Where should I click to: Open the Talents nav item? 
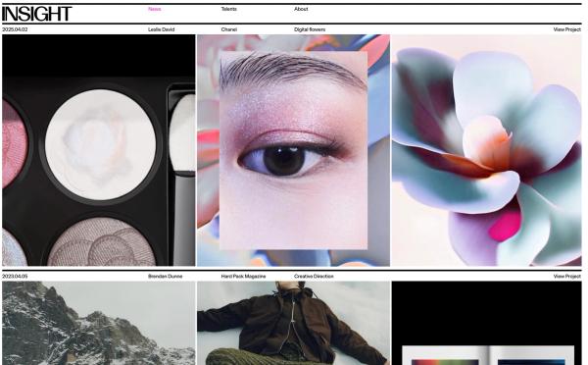point(228,9)
